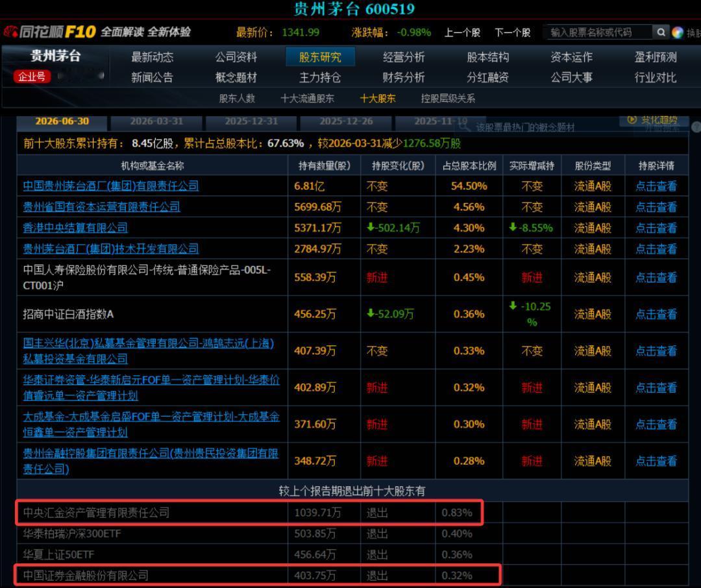Switch to 股东人数 sub-tab

[237, 99]
